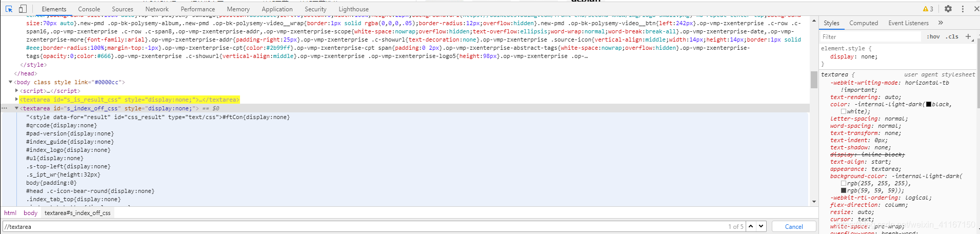Viewport: 980px width, 234px height.
Task: Click the #qrcode{display:none} text line
Action: click(61, 125)
